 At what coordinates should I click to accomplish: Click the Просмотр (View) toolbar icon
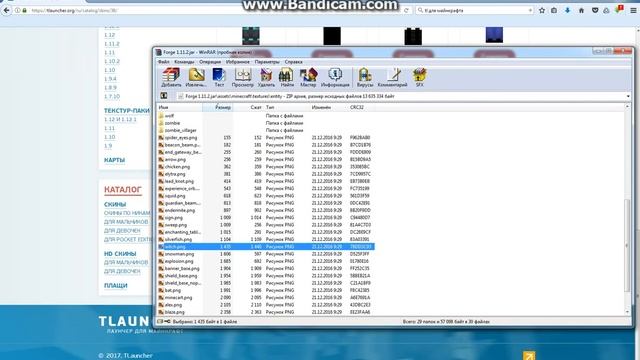click(x=243, y=78)
